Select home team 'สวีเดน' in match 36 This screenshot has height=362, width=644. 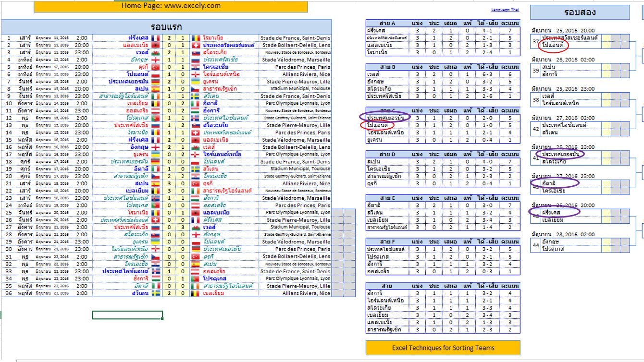pos(140,293)
